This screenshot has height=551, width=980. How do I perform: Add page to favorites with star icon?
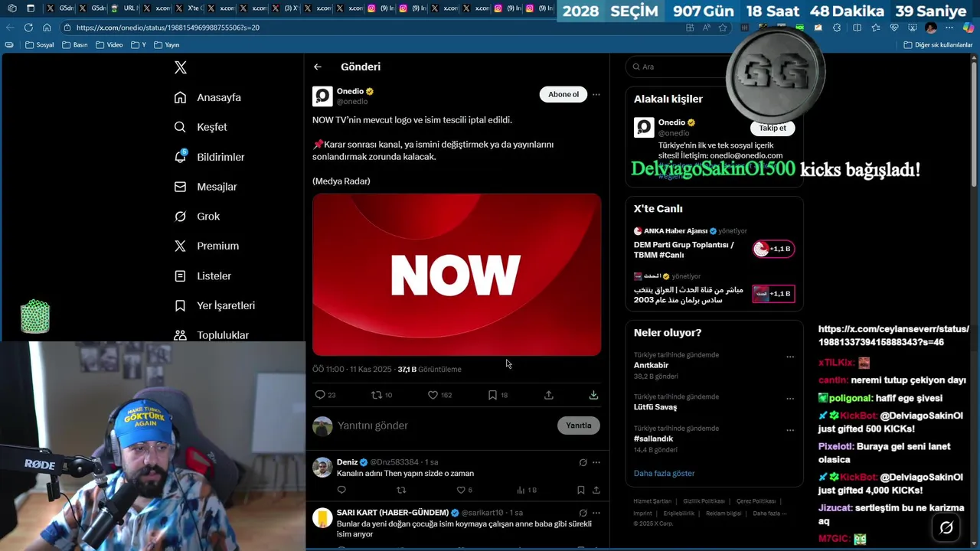[722, 28]
